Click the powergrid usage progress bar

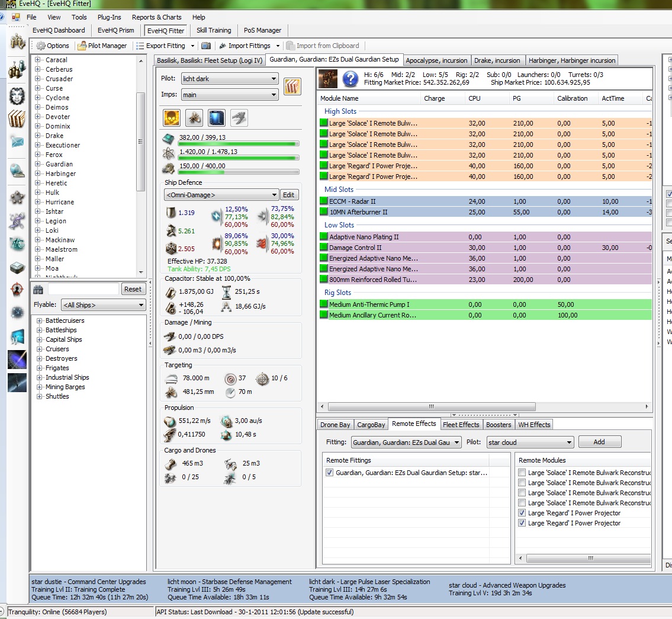click(239, 158)
